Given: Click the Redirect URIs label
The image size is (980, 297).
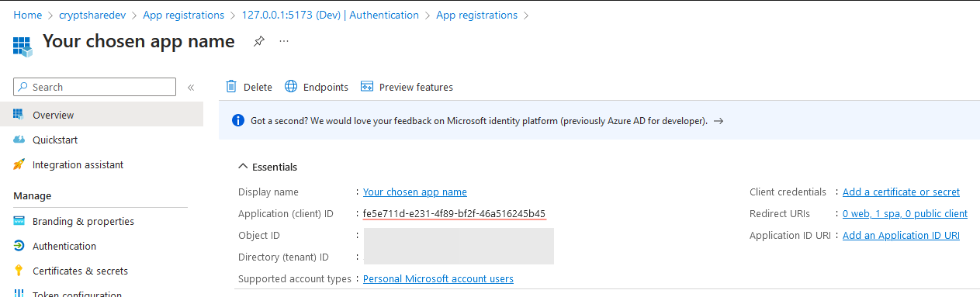Looking at the screenshot, I should (x=780, y=213).
